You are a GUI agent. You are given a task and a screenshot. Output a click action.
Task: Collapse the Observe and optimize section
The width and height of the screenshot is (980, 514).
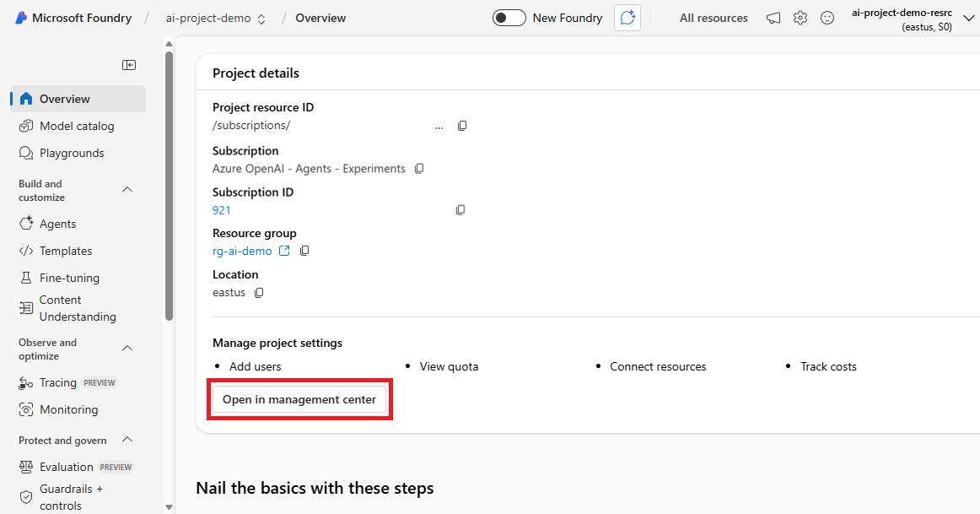127,349
